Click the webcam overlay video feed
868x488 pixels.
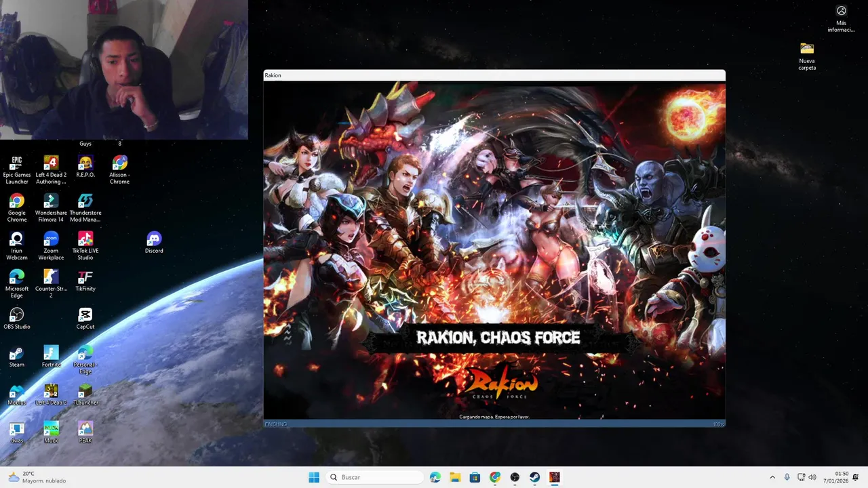pyautogui.click(x=124, y=69)
